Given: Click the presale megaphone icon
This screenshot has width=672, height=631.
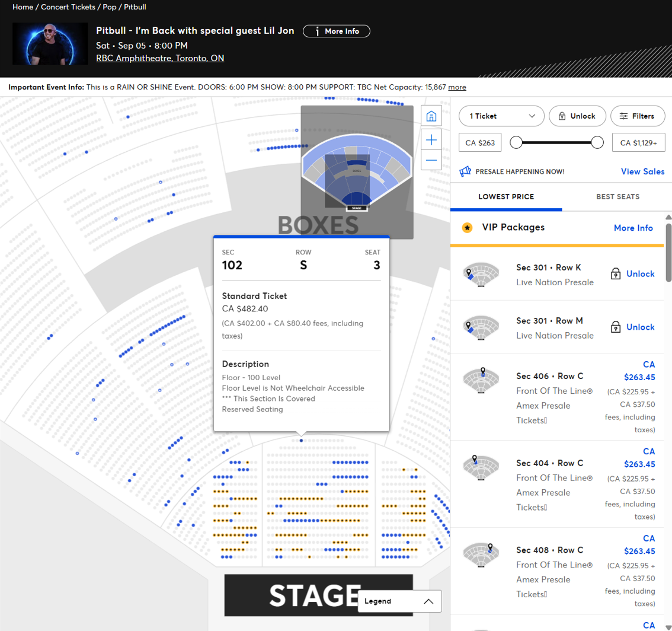Looking at the screenshot, I should point(465,171).
